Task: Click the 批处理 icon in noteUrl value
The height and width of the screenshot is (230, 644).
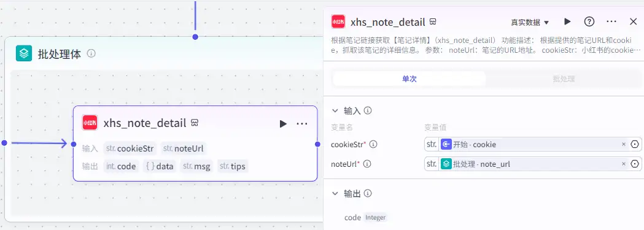Action: pyautogui.click(x=446, y=164)
